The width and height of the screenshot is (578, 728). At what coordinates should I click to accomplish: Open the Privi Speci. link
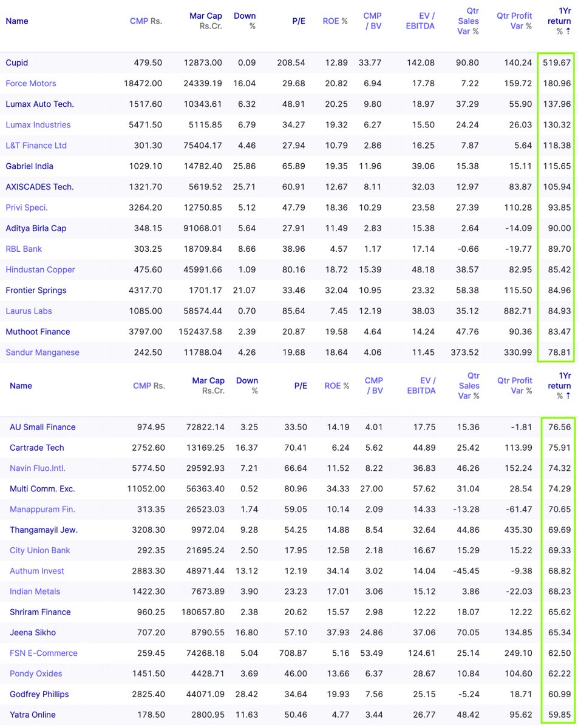27,207
